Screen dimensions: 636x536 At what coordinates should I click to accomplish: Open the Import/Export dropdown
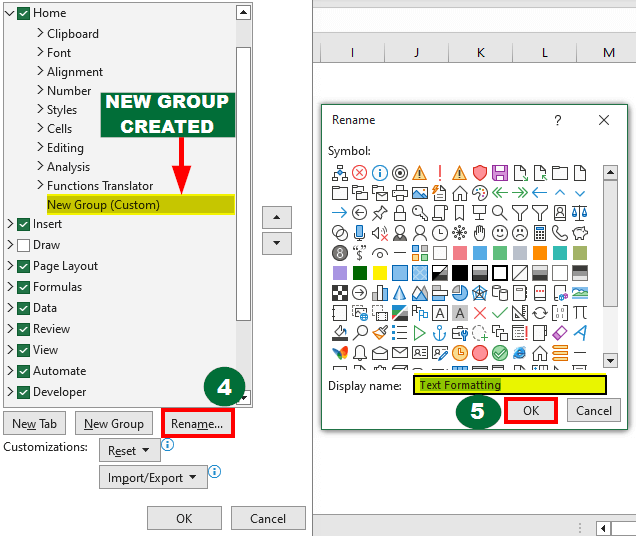click(153, 477)
